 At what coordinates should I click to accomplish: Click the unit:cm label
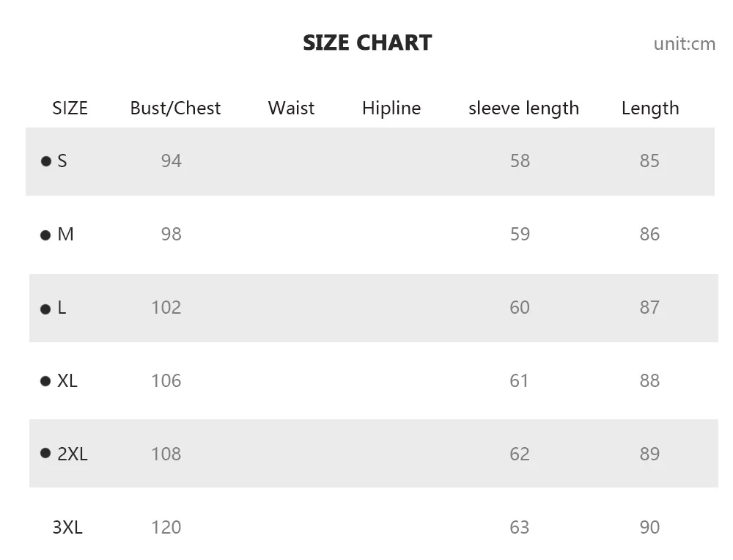pos(685,44)
